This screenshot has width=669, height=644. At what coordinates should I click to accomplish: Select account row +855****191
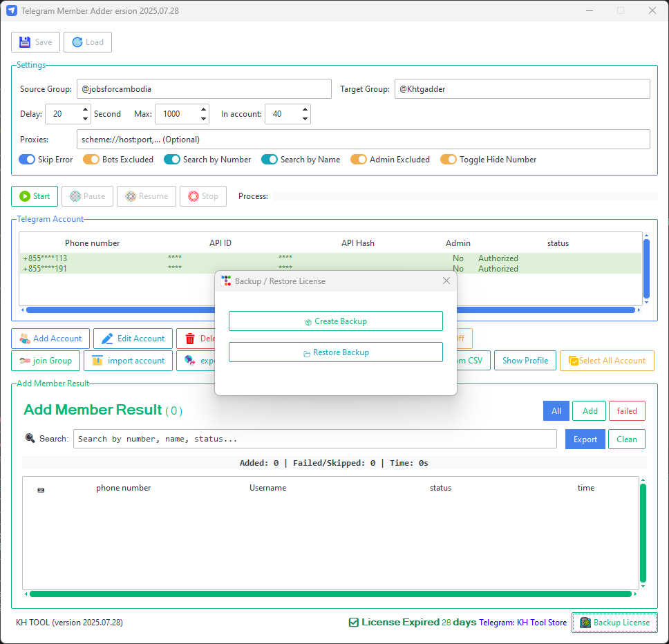point(330,269)
